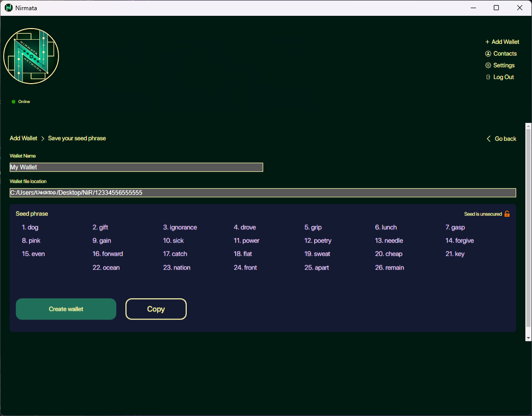
Task: Open Contacts using the person icon
Action: click(x=488, y=54)
